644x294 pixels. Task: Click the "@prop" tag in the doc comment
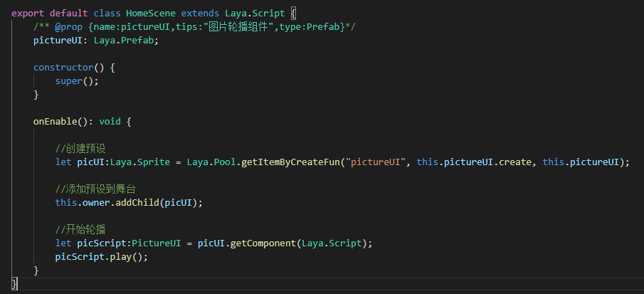tap(68, 27)
